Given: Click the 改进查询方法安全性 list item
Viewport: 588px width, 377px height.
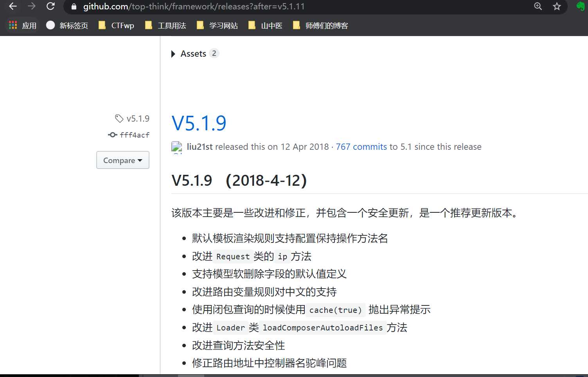Looking at the screenshot, I should [238, 345].
